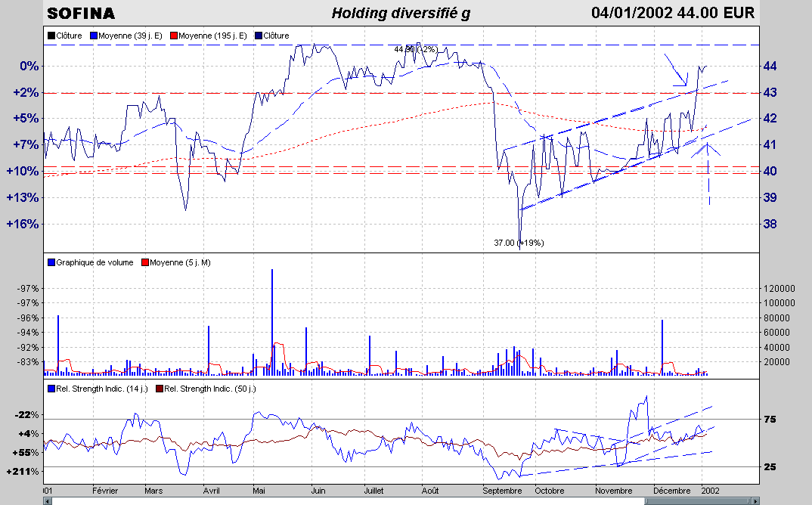Click the price axis value 39
This screenshot has width=812, height=505.
770,198
